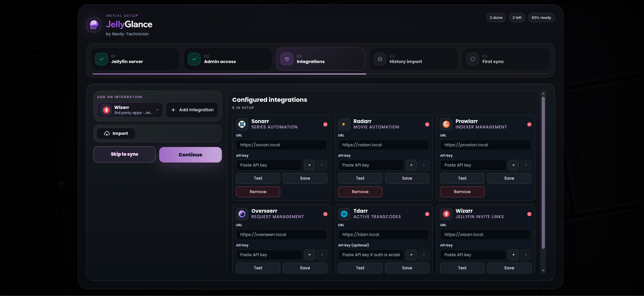Image resolution: width=644 pixels, height=296 pixels.
Task: Click the Add integration button
Action: coord(192,110)
